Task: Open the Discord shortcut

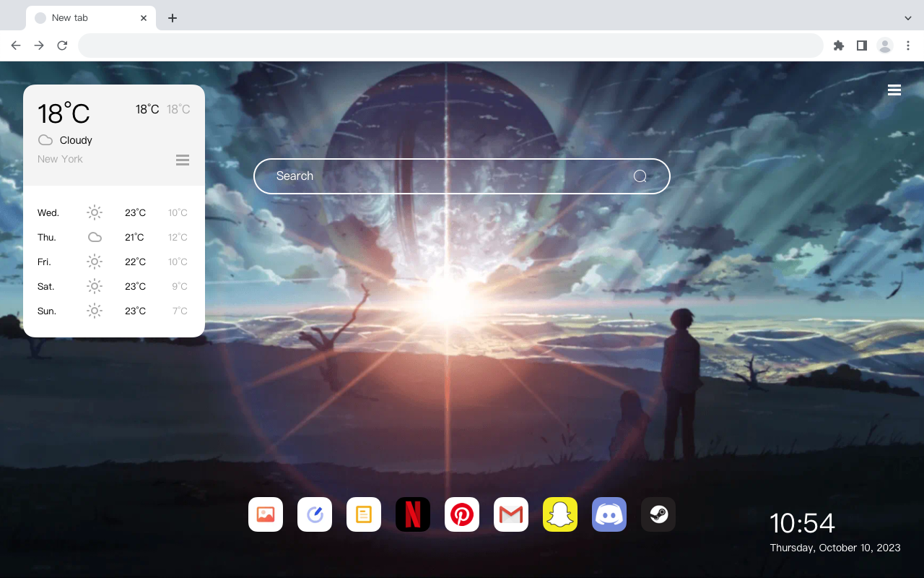Action: [609, 514]
